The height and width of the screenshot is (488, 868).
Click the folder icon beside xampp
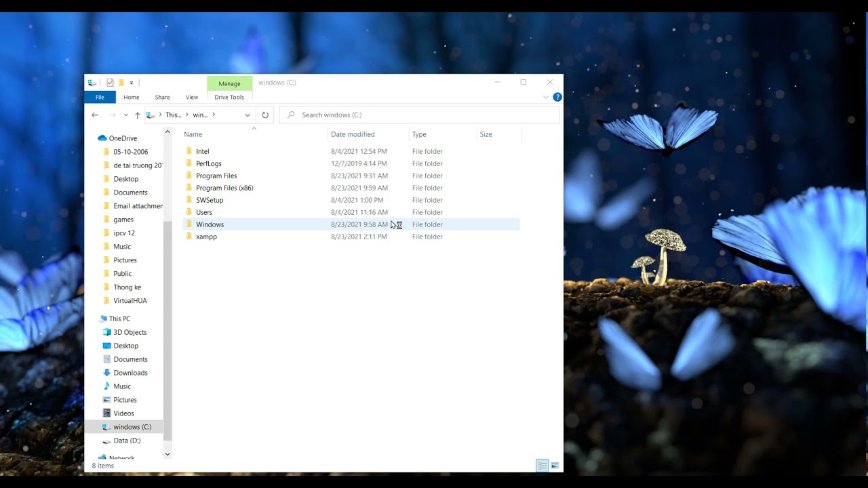point(189,237)
